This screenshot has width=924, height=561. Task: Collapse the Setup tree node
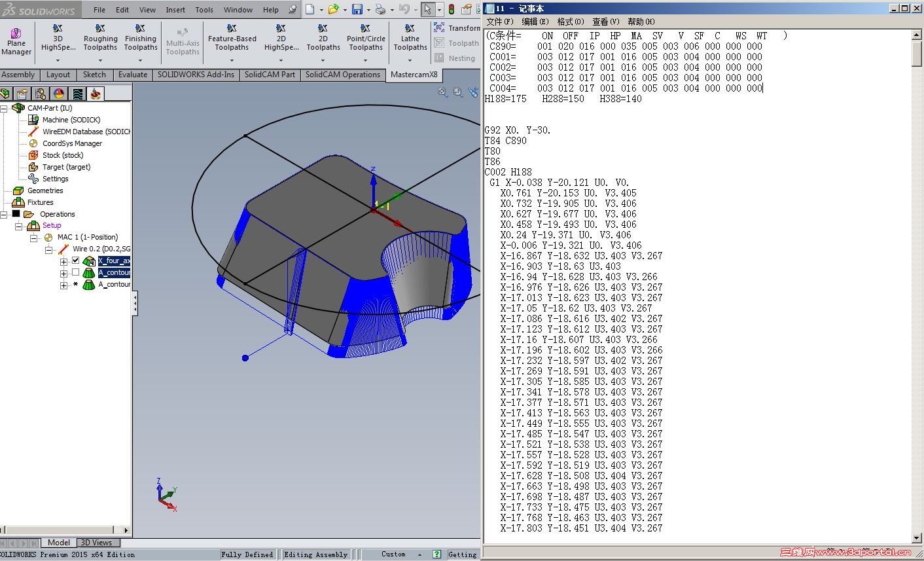tap(18, 226)
